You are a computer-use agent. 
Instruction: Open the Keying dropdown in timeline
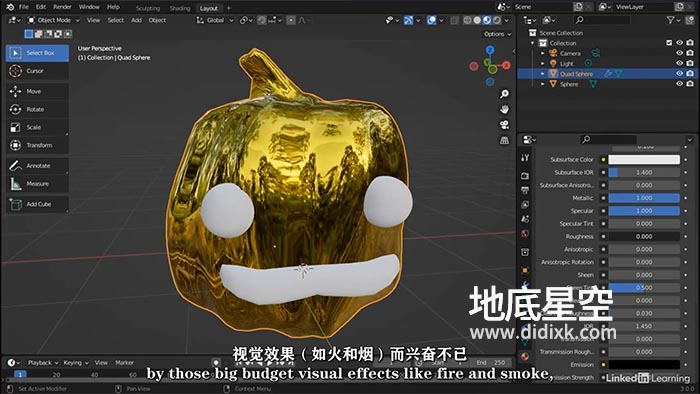pos(75,363)
